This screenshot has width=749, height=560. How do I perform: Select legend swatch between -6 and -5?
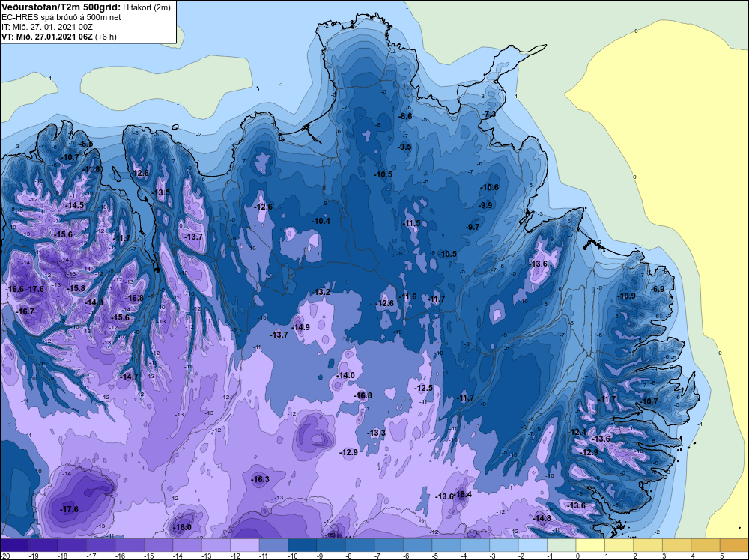pos(417,545)
